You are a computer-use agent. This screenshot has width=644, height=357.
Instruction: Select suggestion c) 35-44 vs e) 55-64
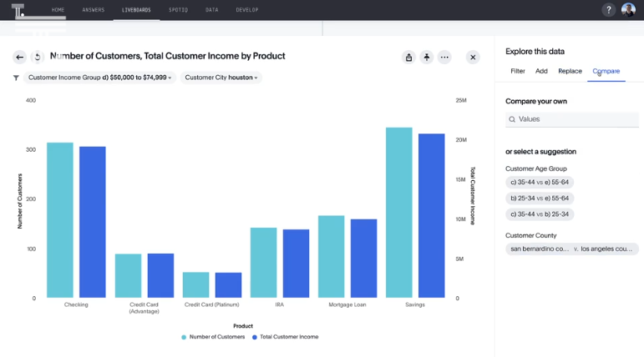click(540, 182)
